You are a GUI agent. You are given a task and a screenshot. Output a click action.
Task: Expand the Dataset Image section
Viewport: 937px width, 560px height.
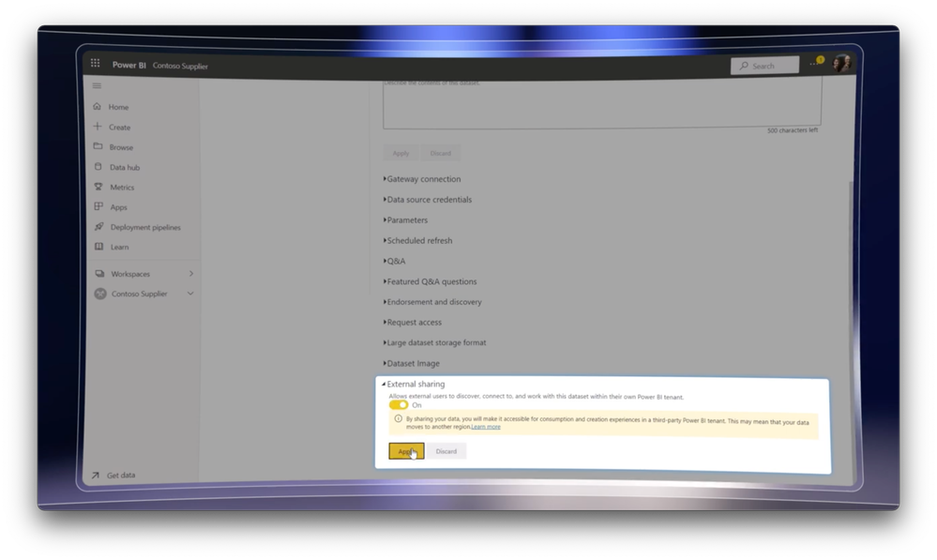pyautogui.click(x=411, y=363)
